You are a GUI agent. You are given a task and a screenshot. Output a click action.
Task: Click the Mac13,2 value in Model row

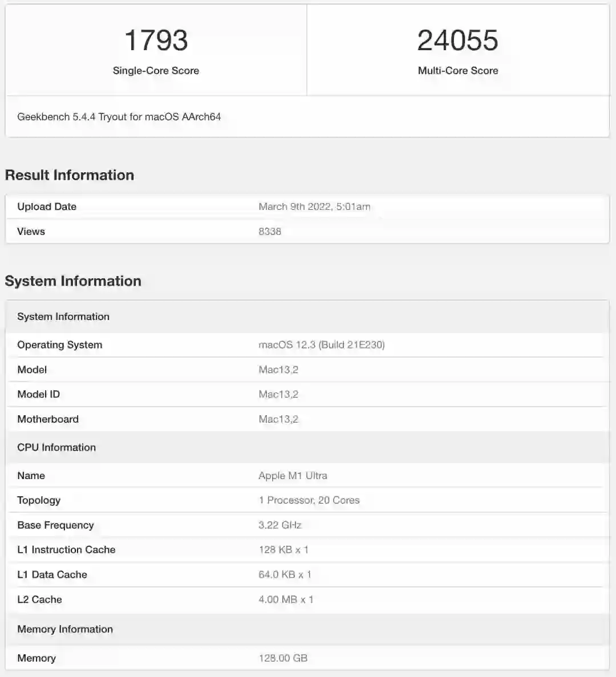click(278, 370)
